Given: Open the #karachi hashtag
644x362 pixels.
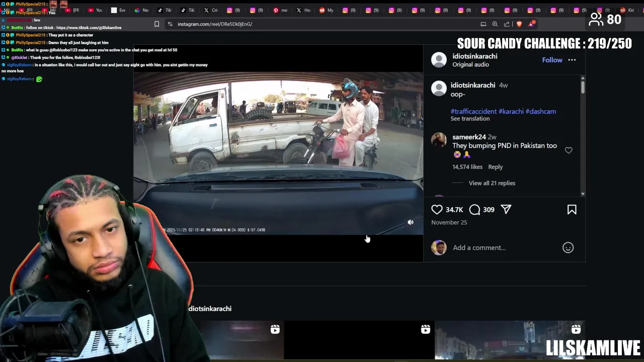Looking at the screenshot, I should 511,112.
